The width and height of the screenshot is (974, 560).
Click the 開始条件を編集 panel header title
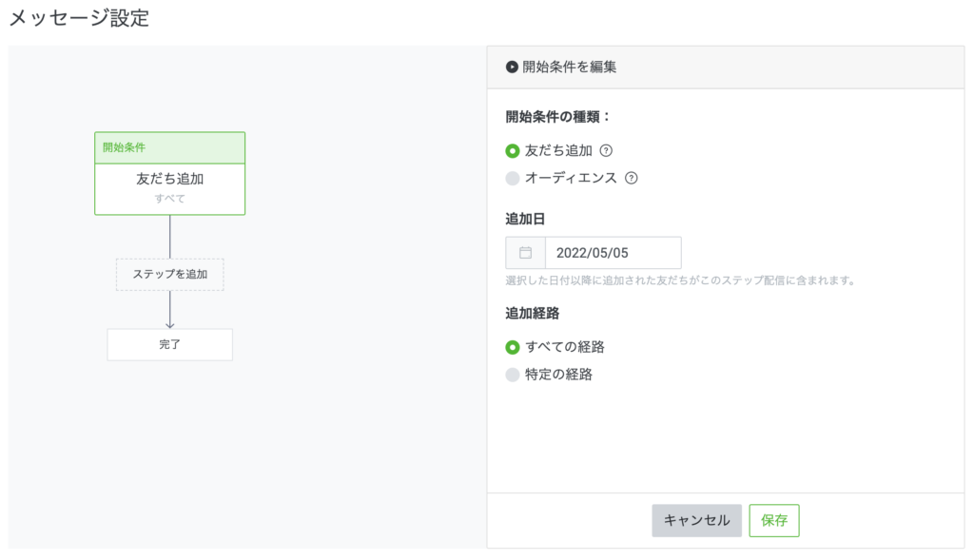[569, 68]
